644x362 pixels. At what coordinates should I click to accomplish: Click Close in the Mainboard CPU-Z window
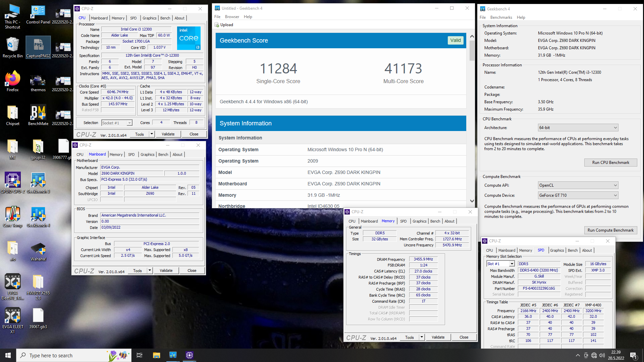coord(192,270)
